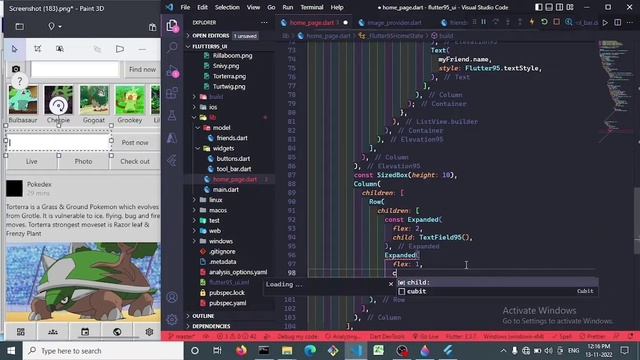Expand the macos folder

tap(218, 210)
